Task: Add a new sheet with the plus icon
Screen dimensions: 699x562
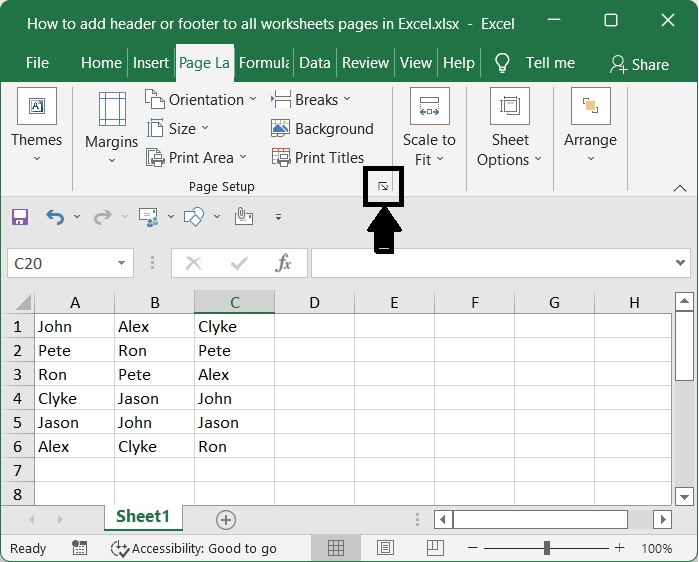Action: pyautogui.click(x=226, y=519)
